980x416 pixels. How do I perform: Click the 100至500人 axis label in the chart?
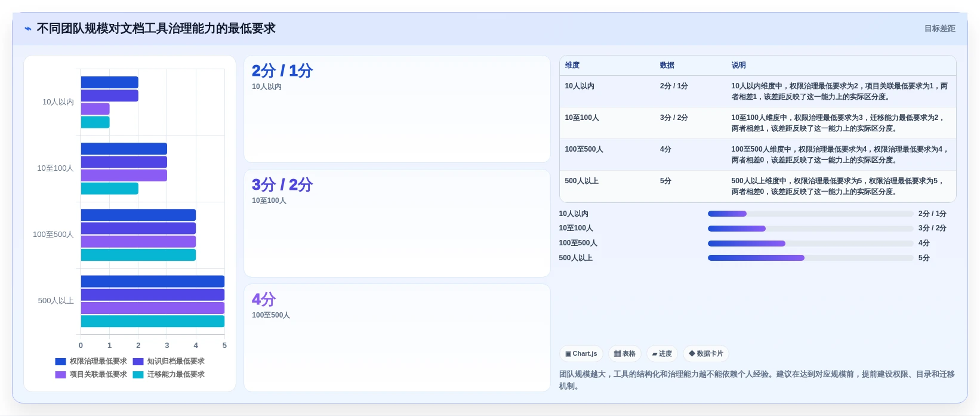(53, 235)
